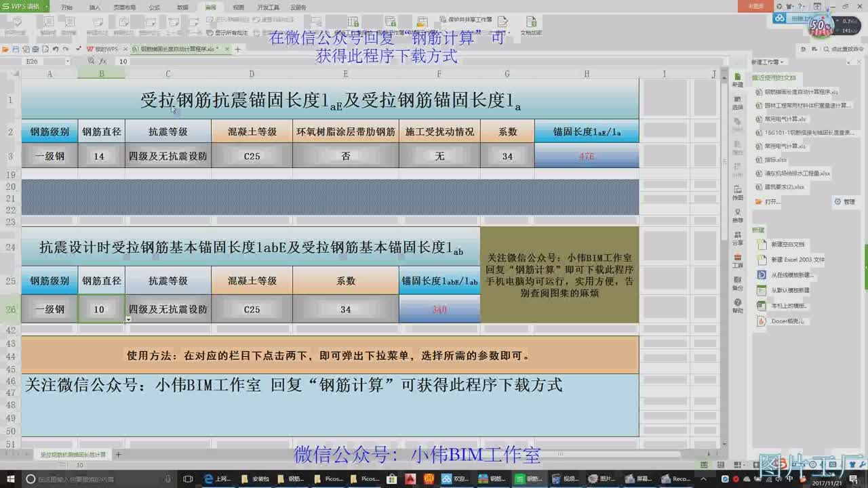
Task: Open recent file 建筑要求(2).xlsx
Action: pyautogui.click(x=780, y=186)
